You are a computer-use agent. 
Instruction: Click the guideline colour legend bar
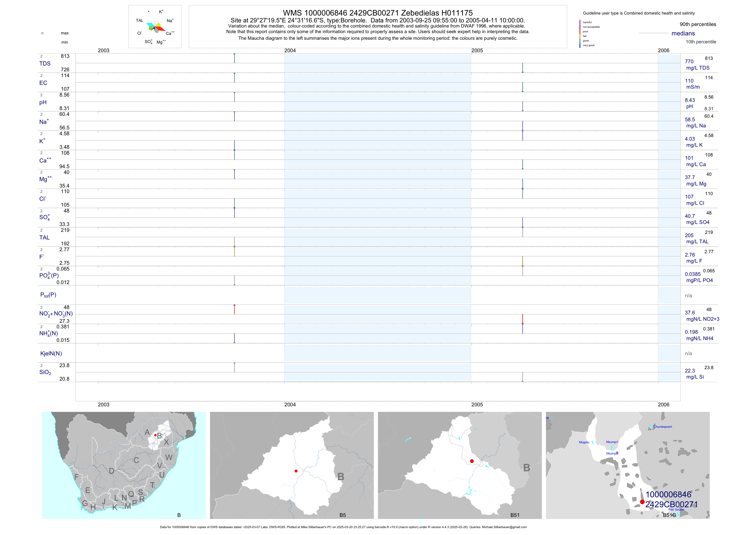click(580, 34)
